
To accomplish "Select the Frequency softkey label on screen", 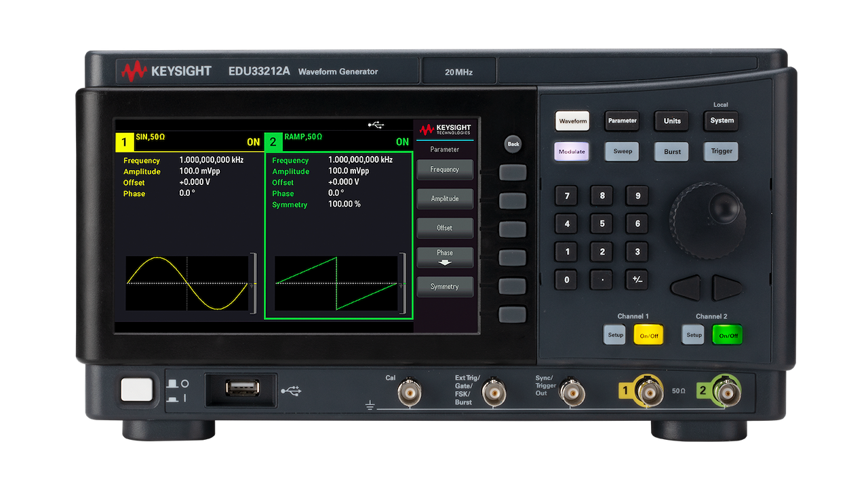I will [x=445, y=169].
